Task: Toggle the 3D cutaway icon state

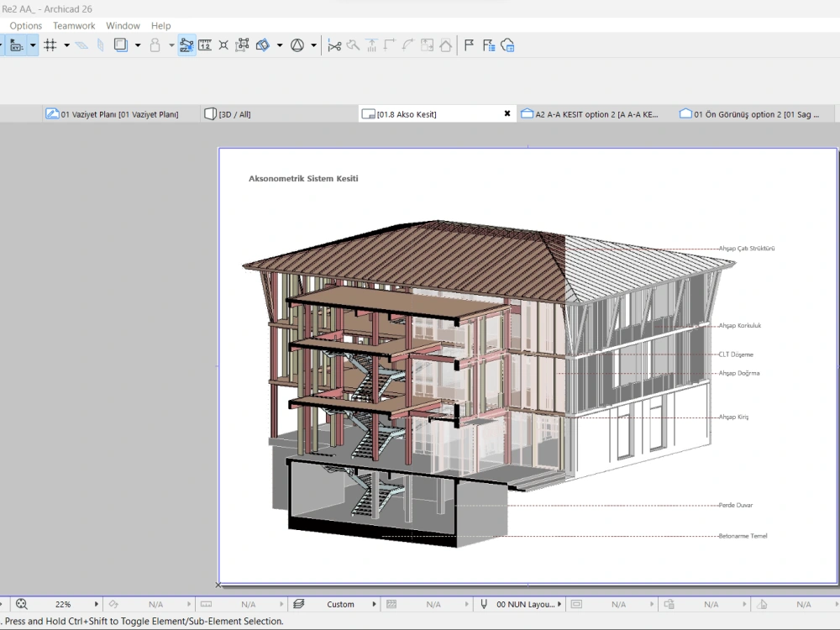Action: pos(263,45)
